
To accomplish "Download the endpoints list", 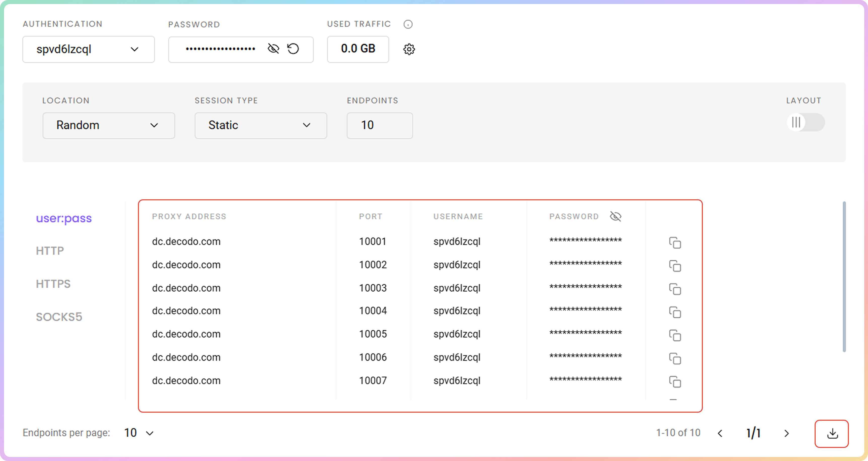I will (832, 433).
